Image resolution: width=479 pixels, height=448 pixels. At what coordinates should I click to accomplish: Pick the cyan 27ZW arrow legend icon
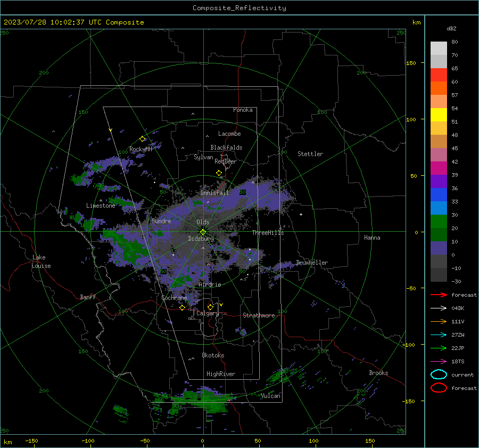coord(439,335)
